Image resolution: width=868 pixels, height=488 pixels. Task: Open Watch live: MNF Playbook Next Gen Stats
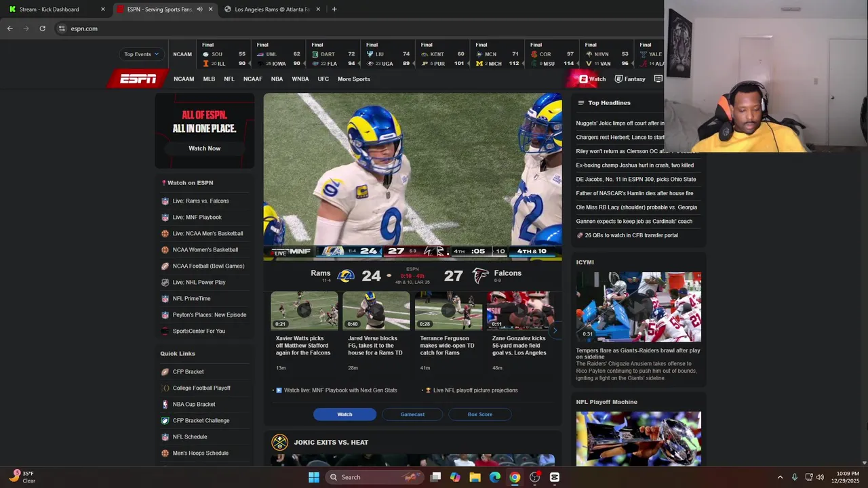pyautogui.click(x=340, y=390)
